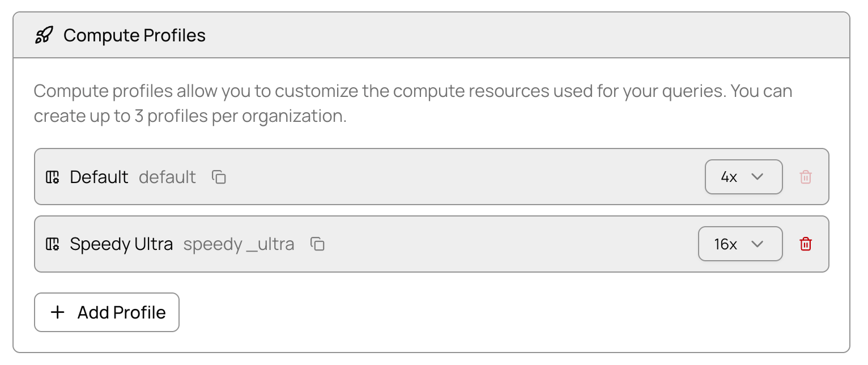Click the chevron next to 16x
The width and height of the screenshot is (868, 365).
(757, 244)
